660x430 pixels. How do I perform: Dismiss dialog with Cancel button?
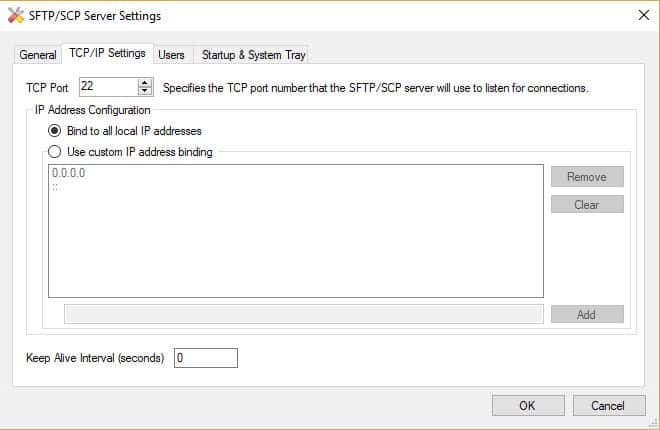pos(609,406)
